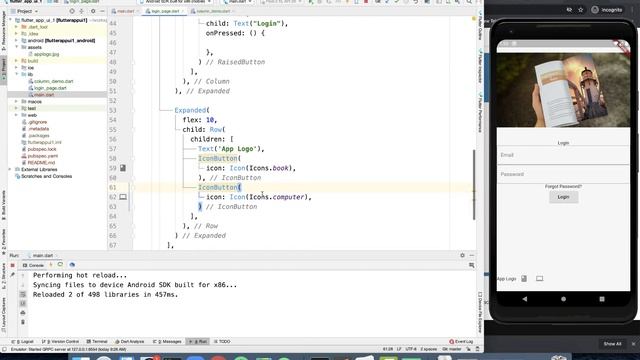The height and width of the screenshot is (360, 640).
Task: Print the console output icon
Action: (23, 313)
